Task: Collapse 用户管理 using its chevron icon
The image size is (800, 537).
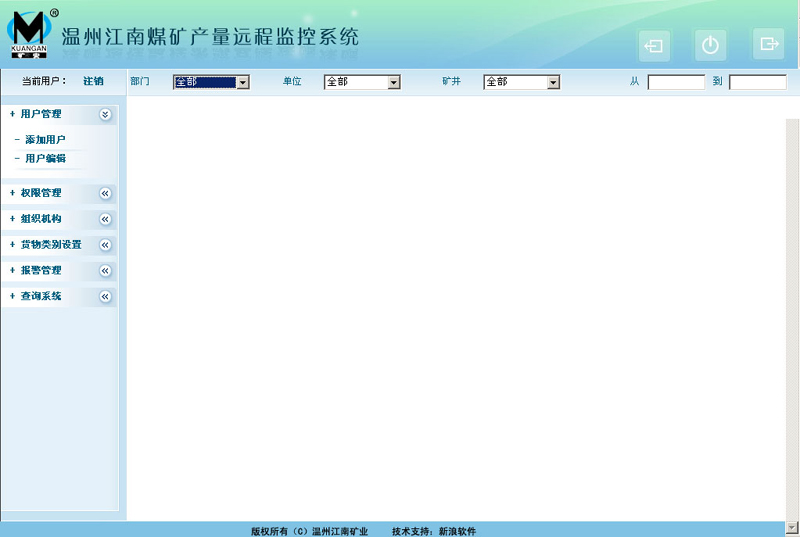Action: (105, 115)
